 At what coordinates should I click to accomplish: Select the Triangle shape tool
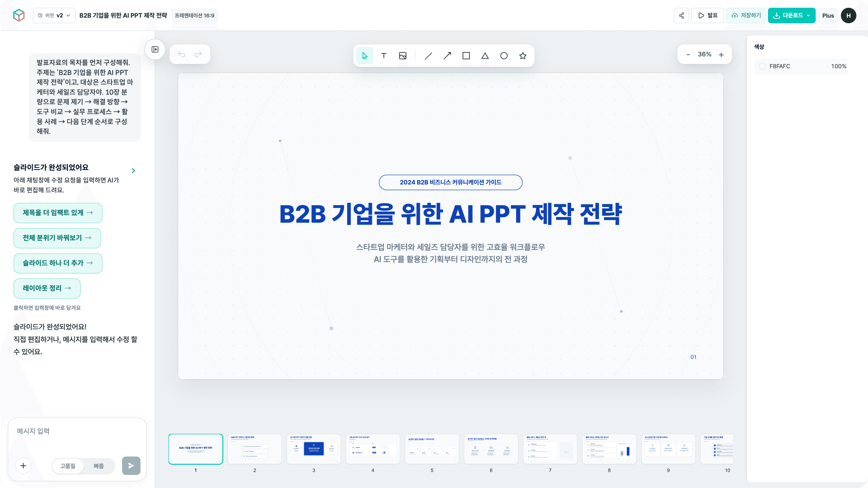[485, 56]
